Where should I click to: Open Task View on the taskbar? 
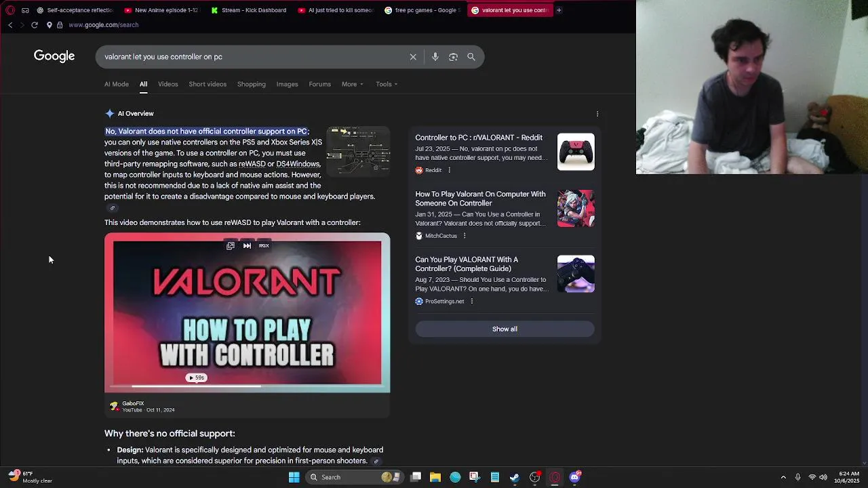(416, 477)
